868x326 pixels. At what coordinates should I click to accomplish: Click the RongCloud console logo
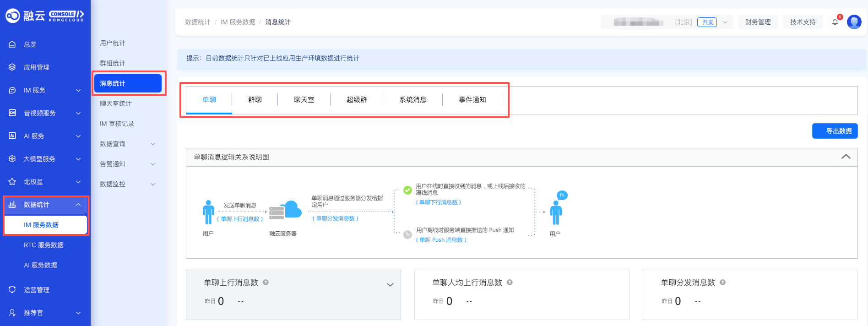[x=44, y=16]
